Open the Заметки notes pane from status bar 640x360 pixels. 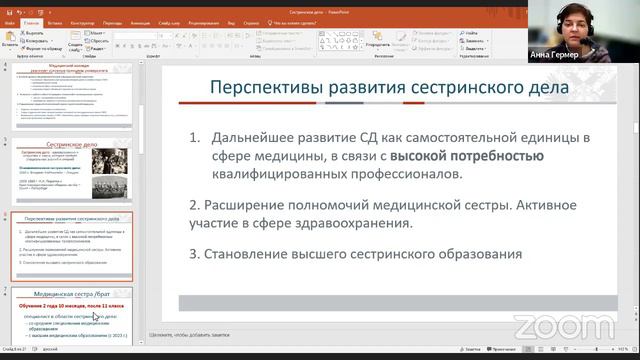point(470,349)
